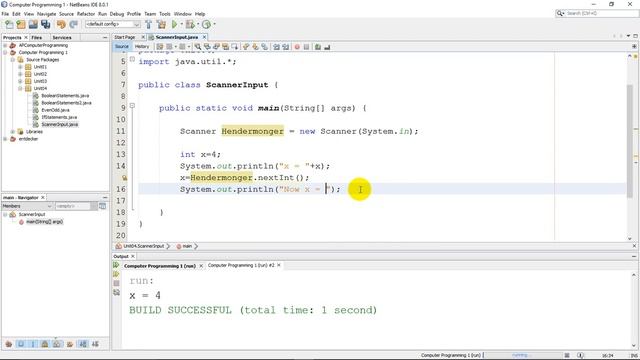
Task: Click the Redo toolbar icon
Action: (x=74, y=24)
